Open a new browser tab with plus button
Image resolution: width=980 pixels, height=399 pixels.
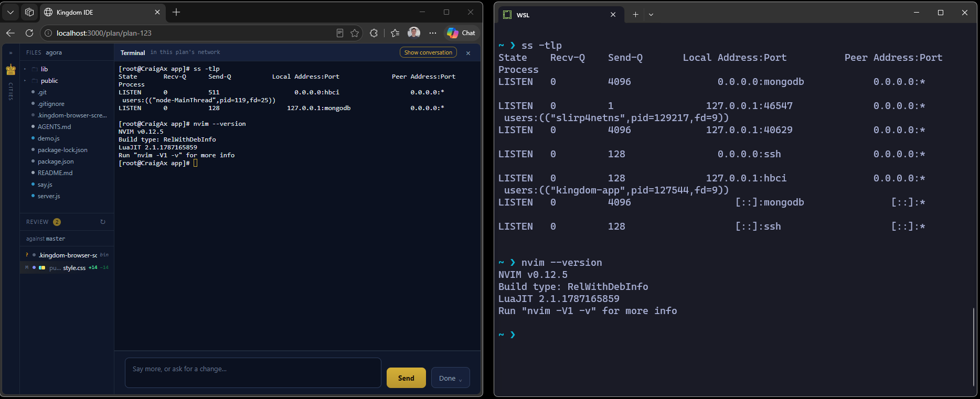coord(176,12)
